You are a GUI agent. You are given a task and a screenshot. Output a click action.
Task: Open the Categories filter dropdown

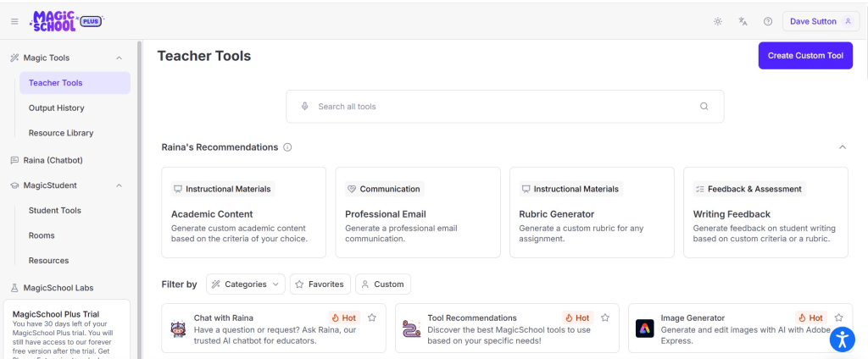click(x=246, y=284)
